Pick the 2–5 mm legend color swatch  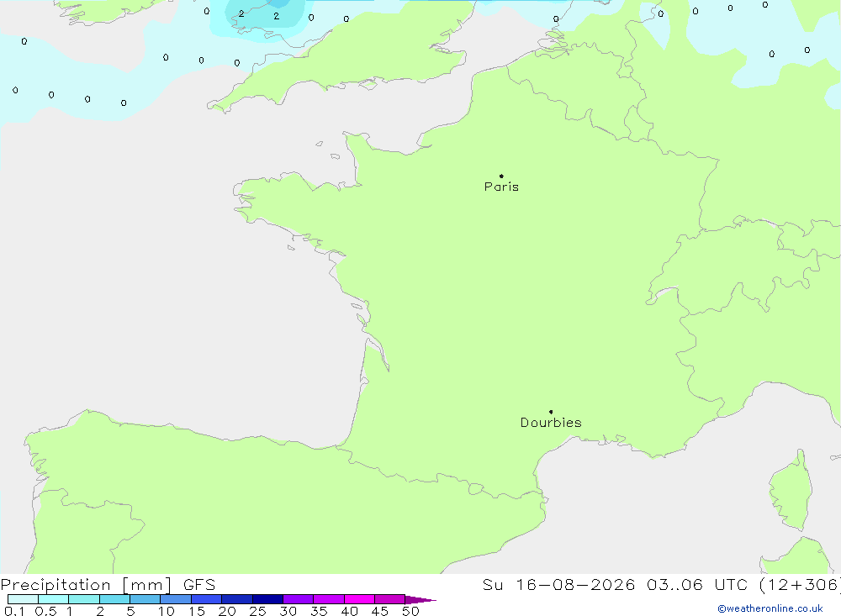[x=114, y=599]
